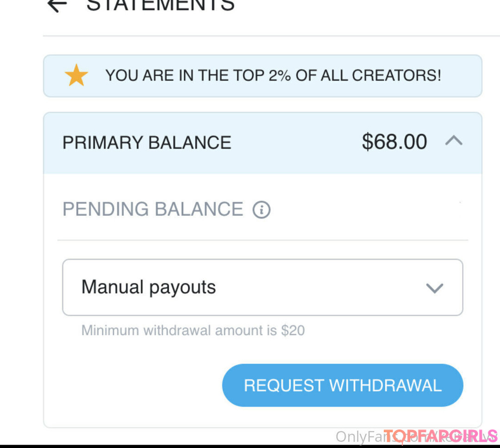
Task: Go back using the left arrow
Action: coord(57,5)
